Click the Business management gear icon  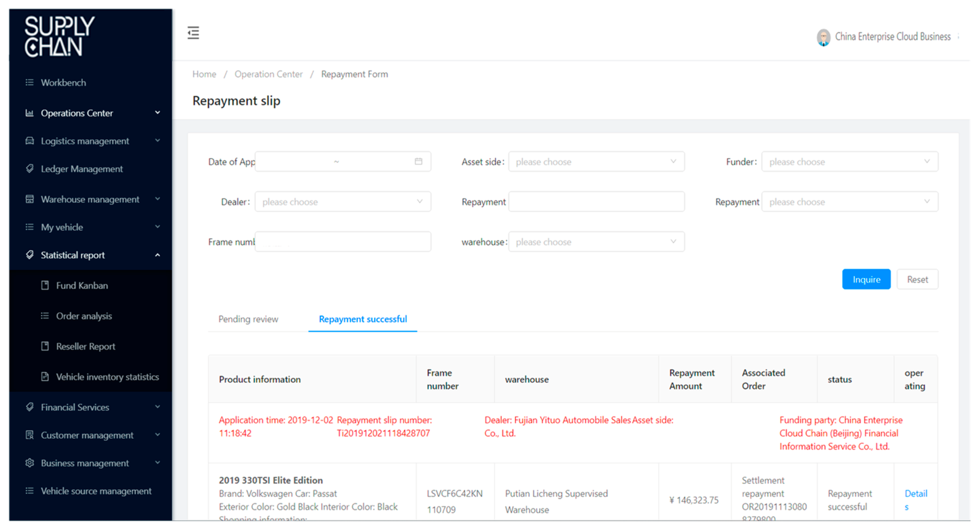(x=29, y=463)
